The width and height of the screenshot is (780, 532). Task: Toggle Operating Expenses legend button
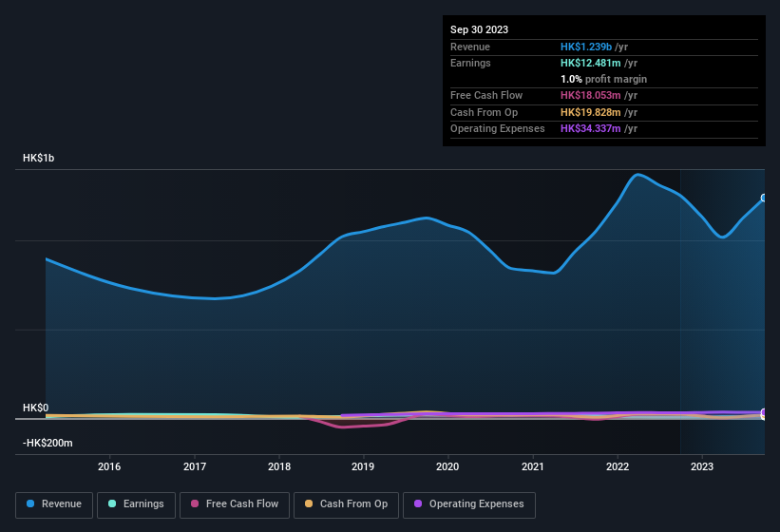[x=469, y=505]
